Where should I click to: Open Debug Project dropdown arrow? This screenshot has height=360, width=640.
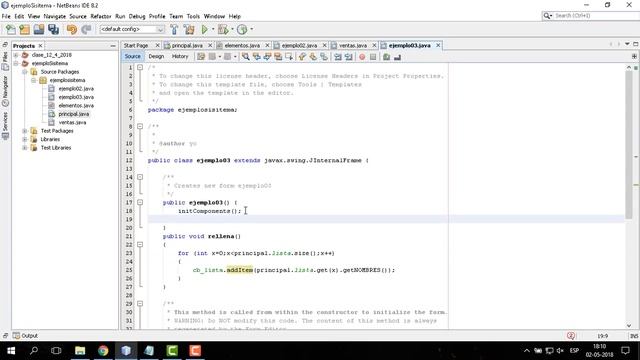[x=232, y=29]
